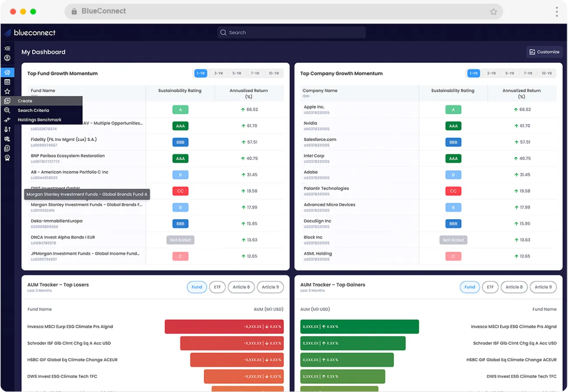Click the green AAA badge for Nvidia
This screenshot has width=568, height=392.
(453, 126)
